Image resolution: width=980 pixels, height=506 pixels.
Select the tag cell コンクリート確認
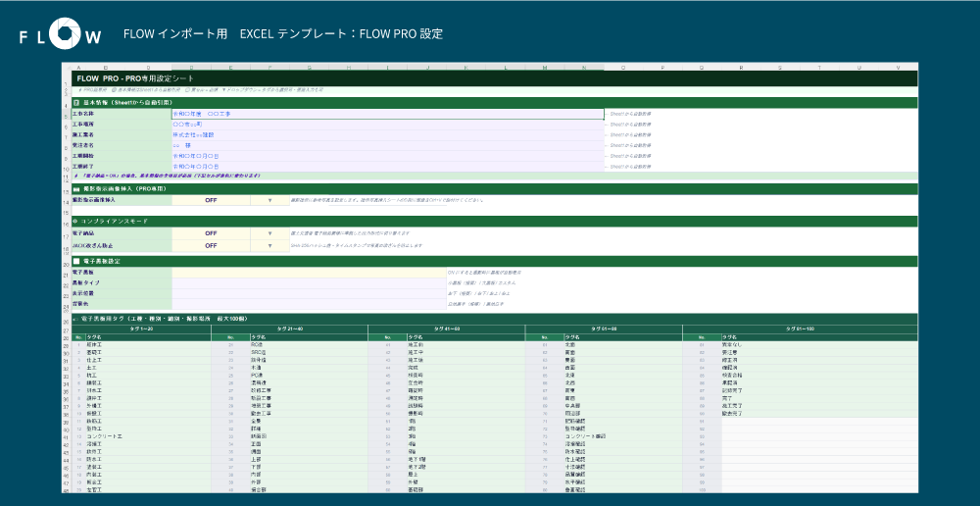coord(623,436)
